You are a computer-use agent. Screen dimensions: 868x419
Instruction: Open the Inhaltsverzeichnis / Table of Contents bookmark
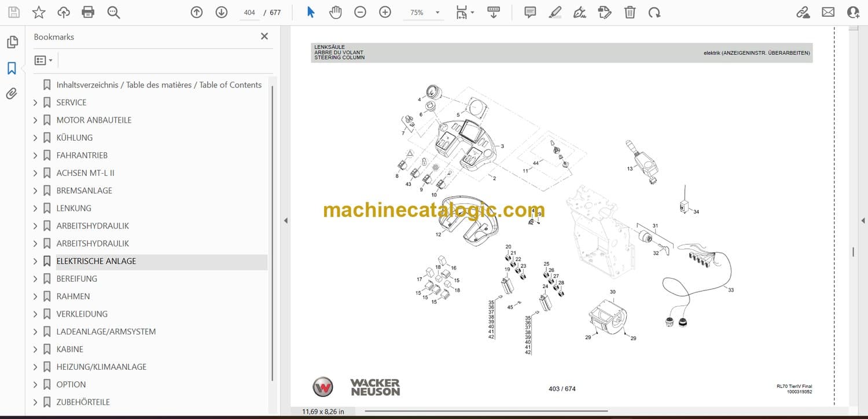[x=159, y=84]
